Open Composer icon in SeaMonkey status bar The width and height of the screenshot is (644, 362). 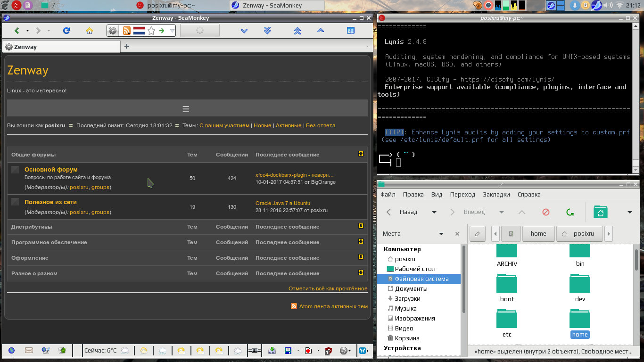[46, 350]
